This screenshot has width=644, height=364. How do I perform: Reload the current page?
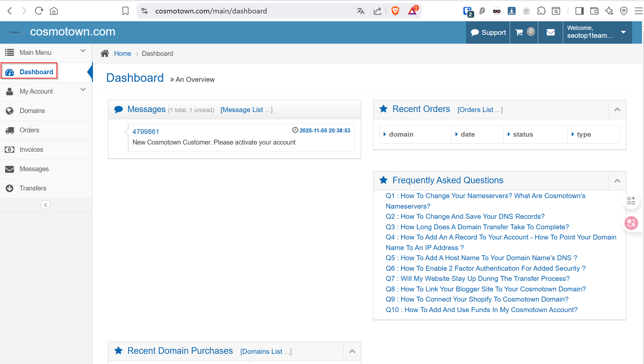39,11
